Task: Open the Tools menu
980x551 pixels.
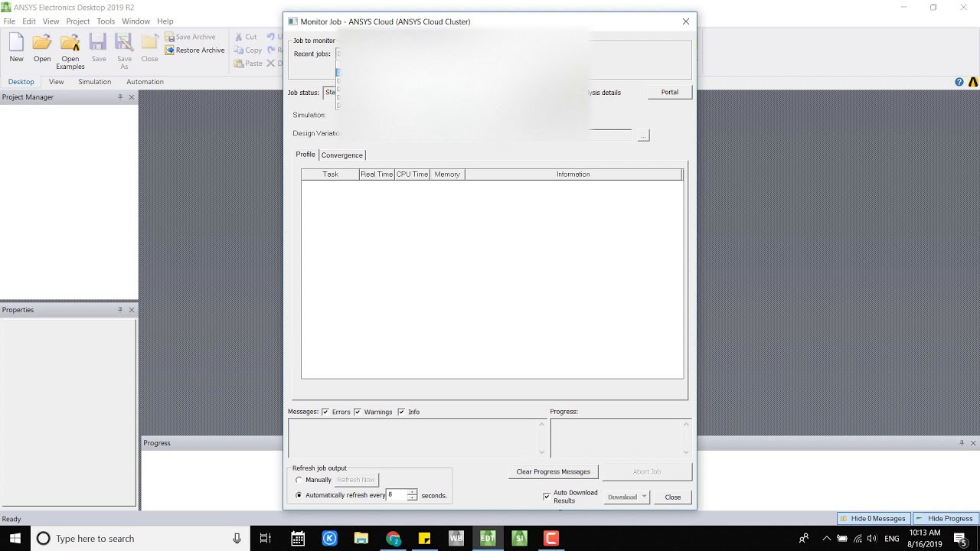Action: pos(106,21)
